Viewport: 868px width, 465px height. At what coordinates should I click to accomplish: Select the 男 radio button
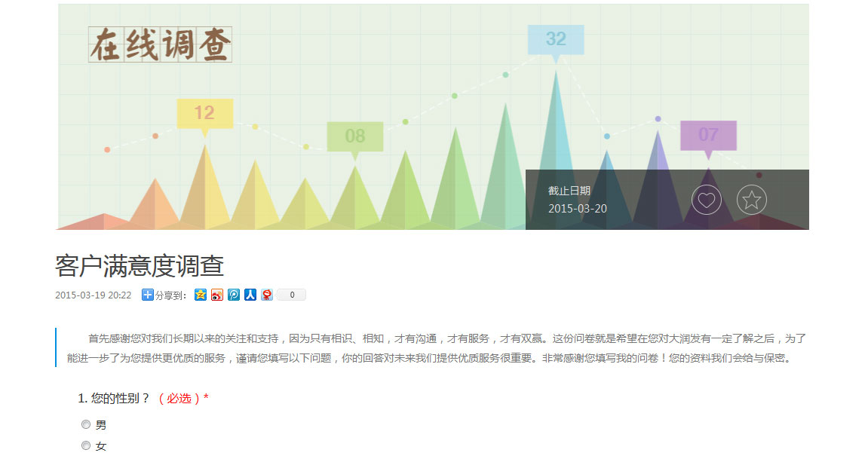tap(86, 424)
